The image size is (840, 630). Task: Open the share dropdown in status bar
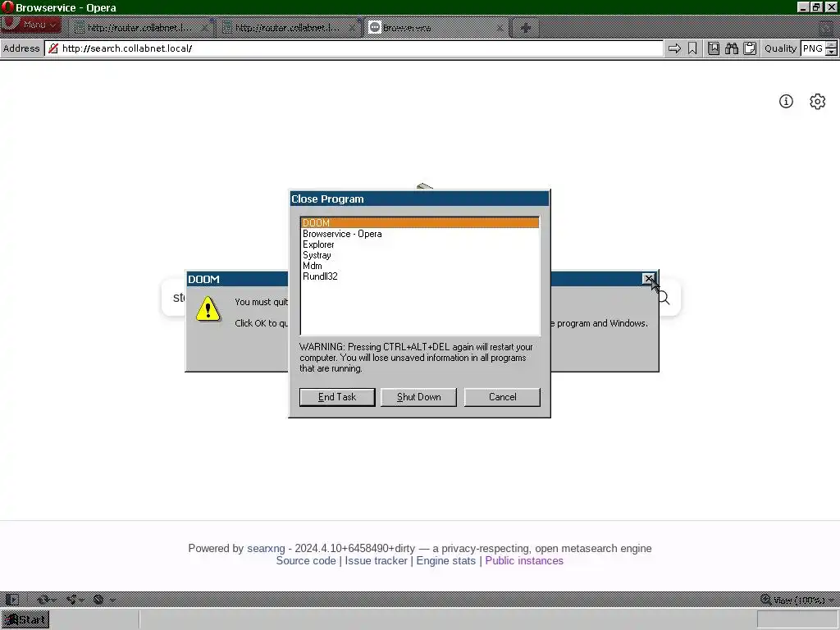coord(75,600)
